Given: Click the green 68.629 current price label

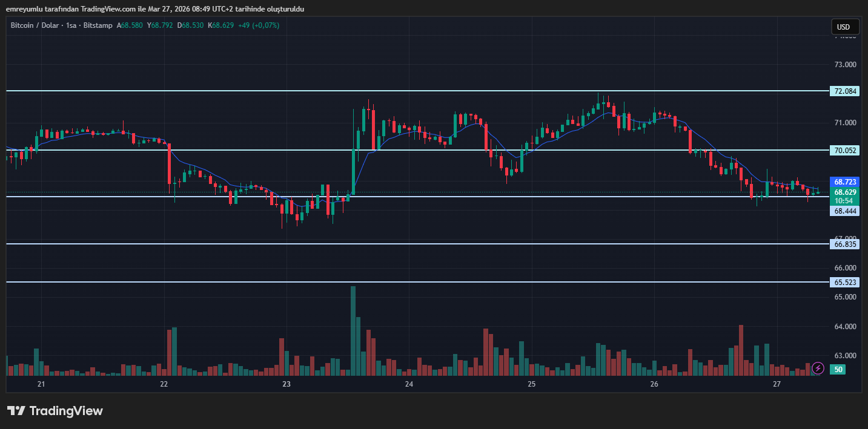Looking at the screenshot, I should pyautogui.click(x=845, y=192).
